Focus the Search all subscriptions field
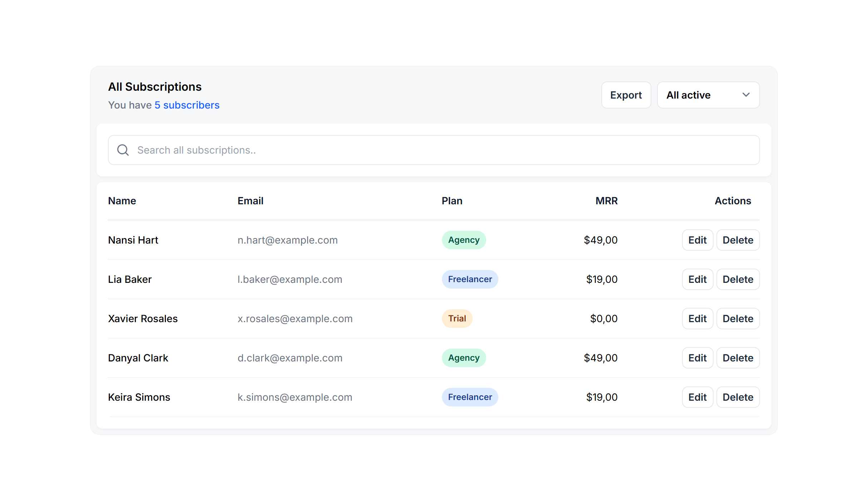 pyautogui.click(x=434, y=150)
